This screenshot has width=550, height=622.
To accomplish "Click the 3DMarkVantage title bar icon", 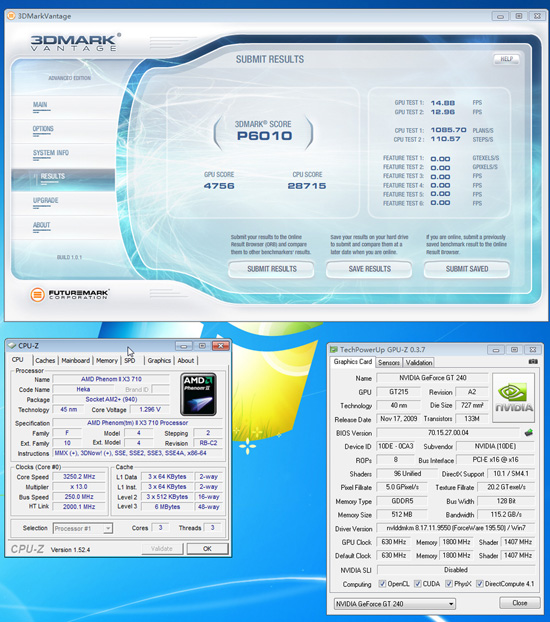I will [12, 16].
